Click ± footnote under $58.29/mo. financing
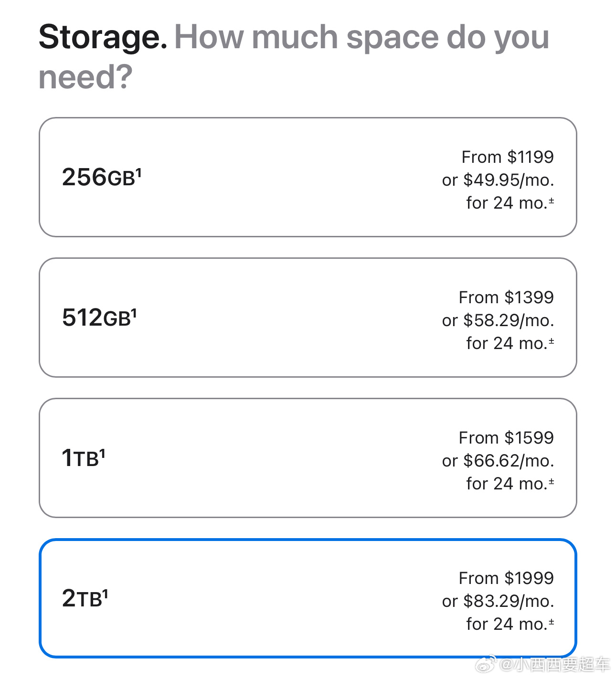Screen dimensions: 616x679 pyautogui.click(x=552, y=341)
